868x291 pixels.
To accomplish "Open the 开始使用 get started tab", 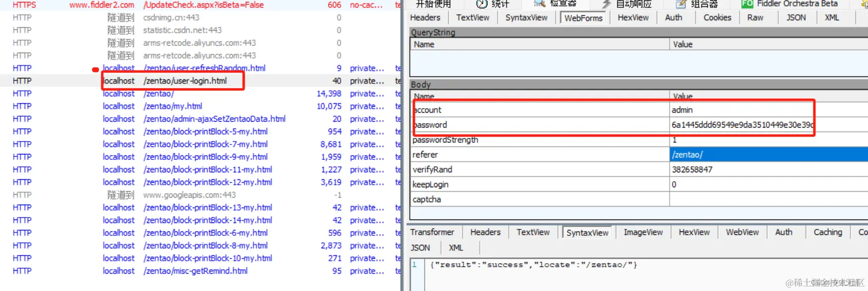I will pyautogui.click(x=433, y=4).
